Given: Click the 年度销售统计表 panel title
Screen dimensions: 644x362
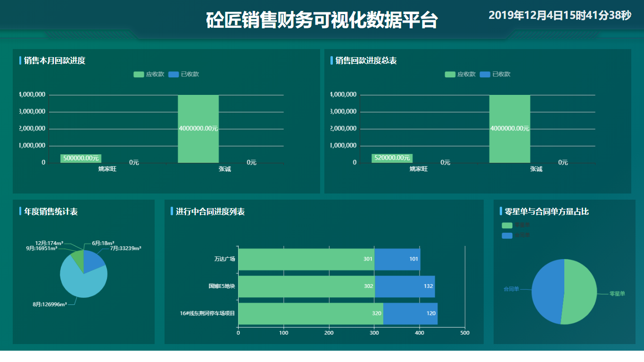Looking at the screenshot, I should (x=51, y=211).
